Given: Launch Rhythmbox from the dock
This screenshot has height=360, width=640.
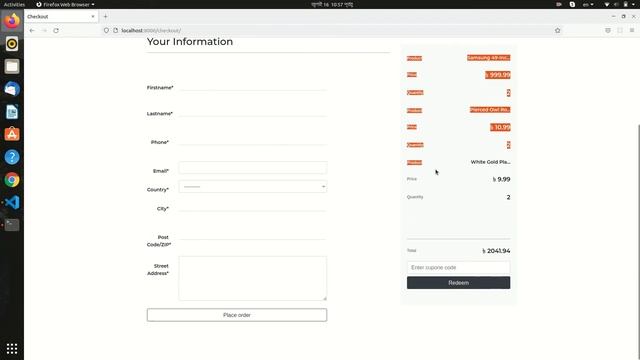Looking at the screenshot, I should (12, 44).
